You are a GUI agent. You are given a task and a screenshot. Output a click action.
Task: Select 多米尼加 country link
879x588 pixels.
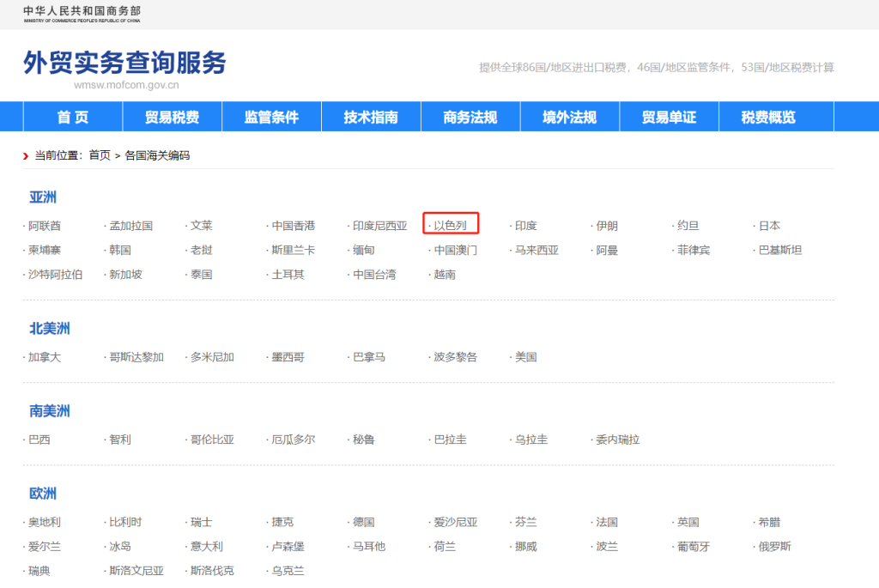coord(213,357)
